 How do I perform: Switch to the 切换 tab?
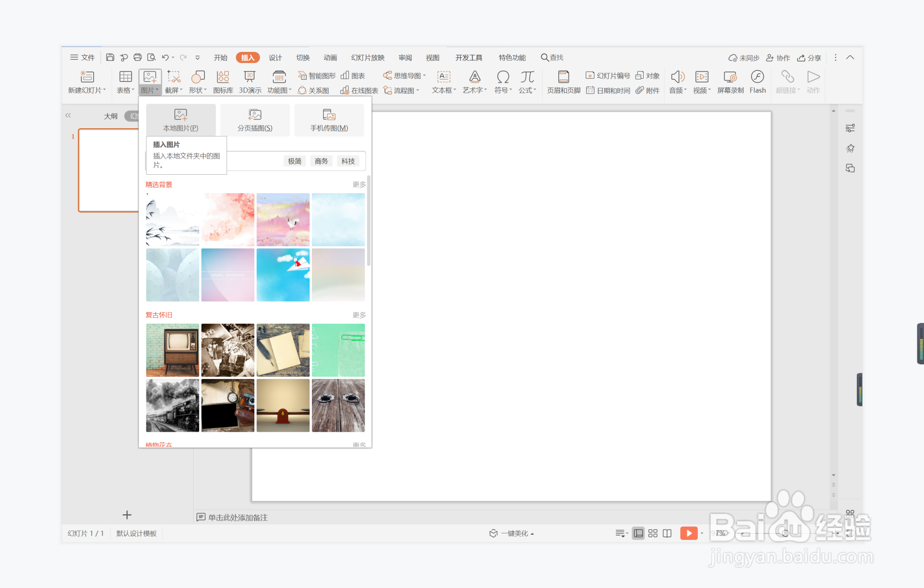pos(303,57)
